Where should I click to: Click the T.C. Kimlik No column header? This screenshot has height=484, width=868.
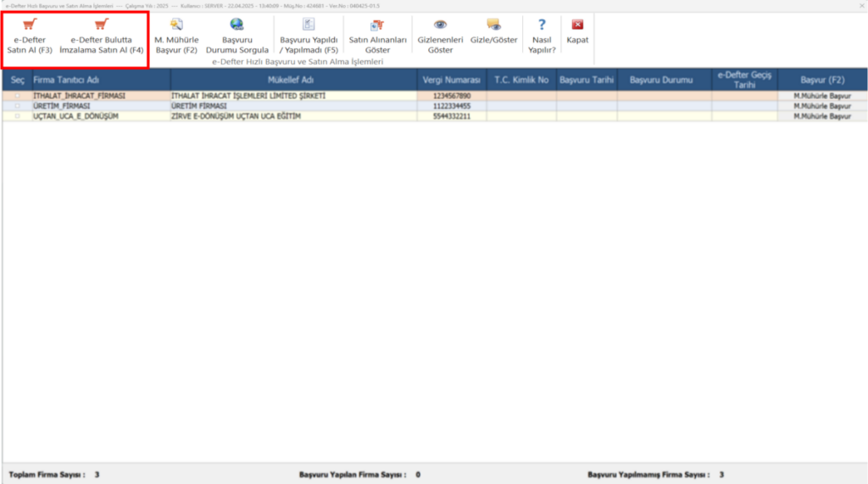pyautogui.click(x=521, y=80)
